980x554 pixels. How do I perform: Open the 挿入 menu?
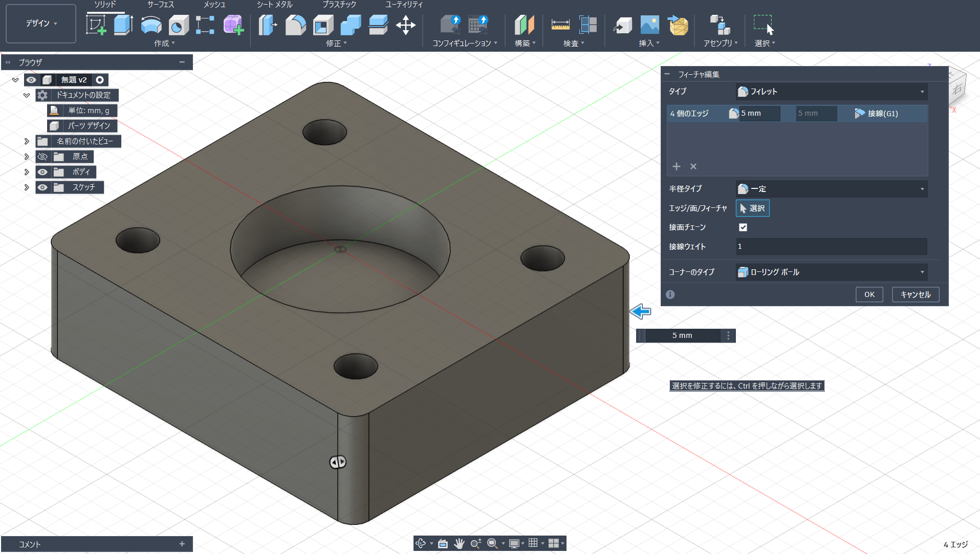pyautogui.click(x=649, y=44)
